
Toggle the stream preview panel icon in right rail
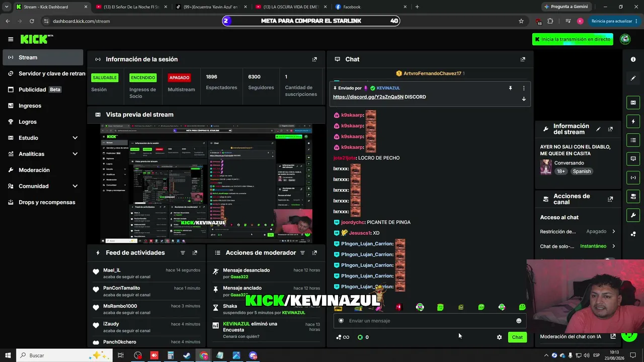point(633,103)
